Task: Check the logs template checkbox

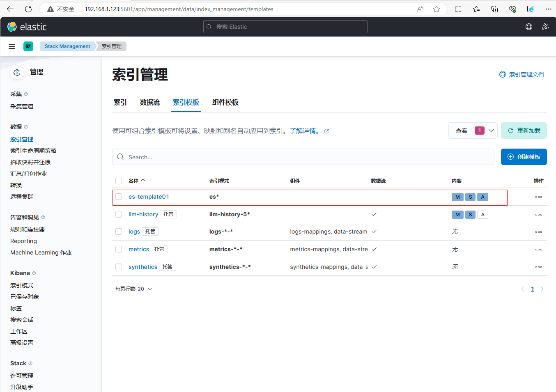Action: coord(119,232)
